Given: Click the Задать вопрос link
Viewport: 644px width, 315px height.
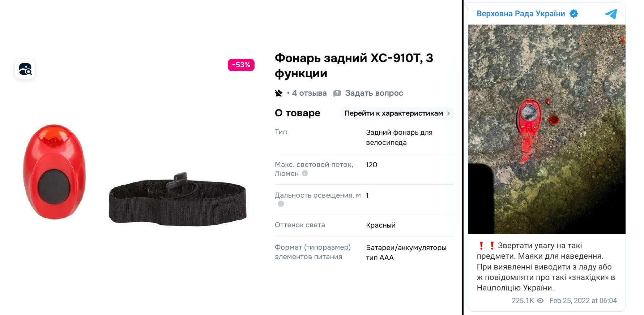Looking at the screenshot, I should pyautogui.click(x=374, y=93).
